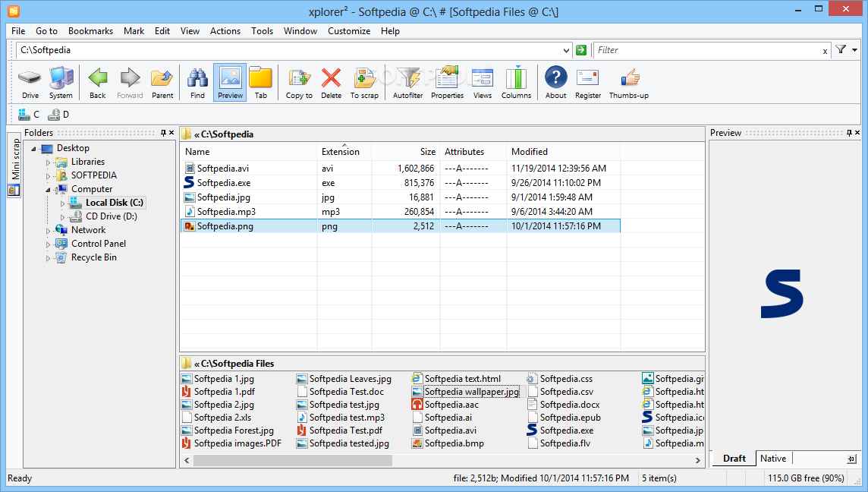Open the Mark menu
This screenshot has height=492, width=868.
coord(134,31)
